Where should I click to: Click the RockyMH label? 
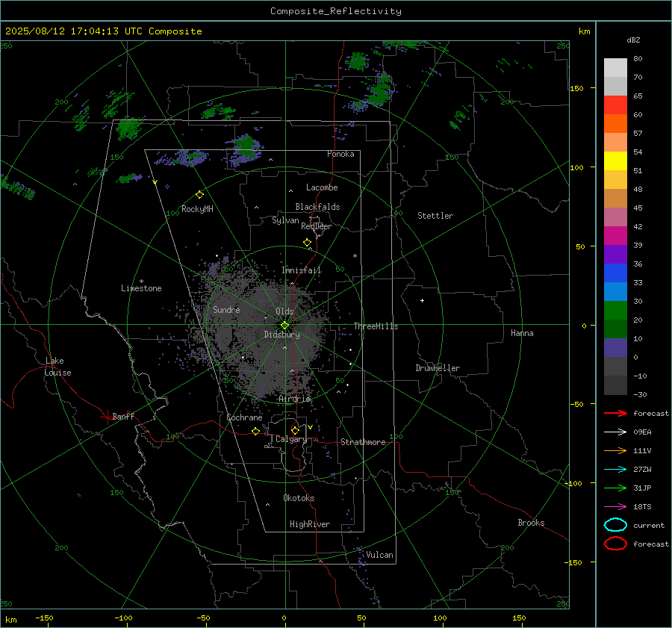pyautogui.click(x=197, y=209)
